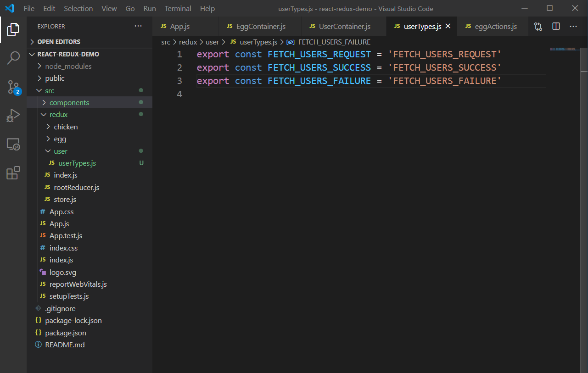Switch to the EggContainer.js tab
Image resolution: width=588 pixels, height=373 pixels.
(x=260, y=27)
